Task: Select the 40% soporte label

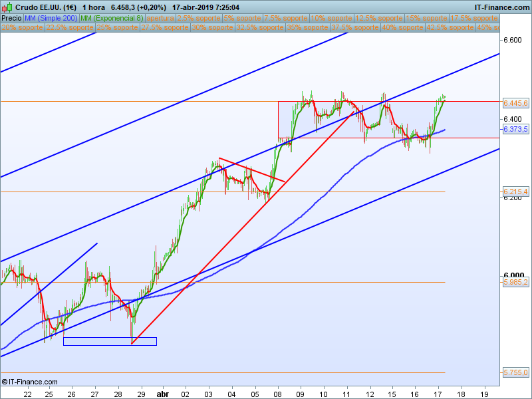Action: (402, 27)
